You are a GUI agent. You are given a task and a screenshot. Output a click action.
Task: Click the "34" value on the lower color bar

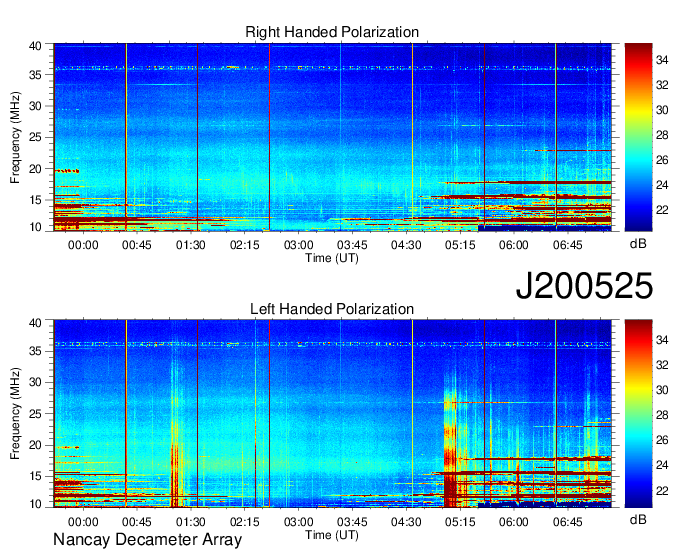tap(662, 340)
